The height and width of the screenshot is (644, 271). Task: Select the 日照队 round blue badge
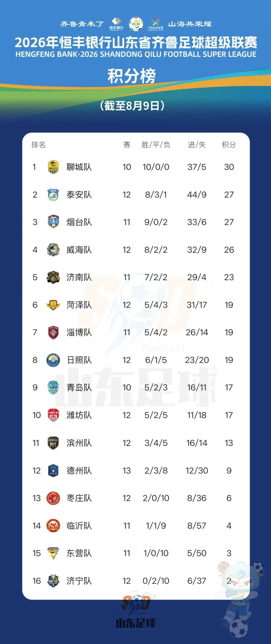point(53,360)
